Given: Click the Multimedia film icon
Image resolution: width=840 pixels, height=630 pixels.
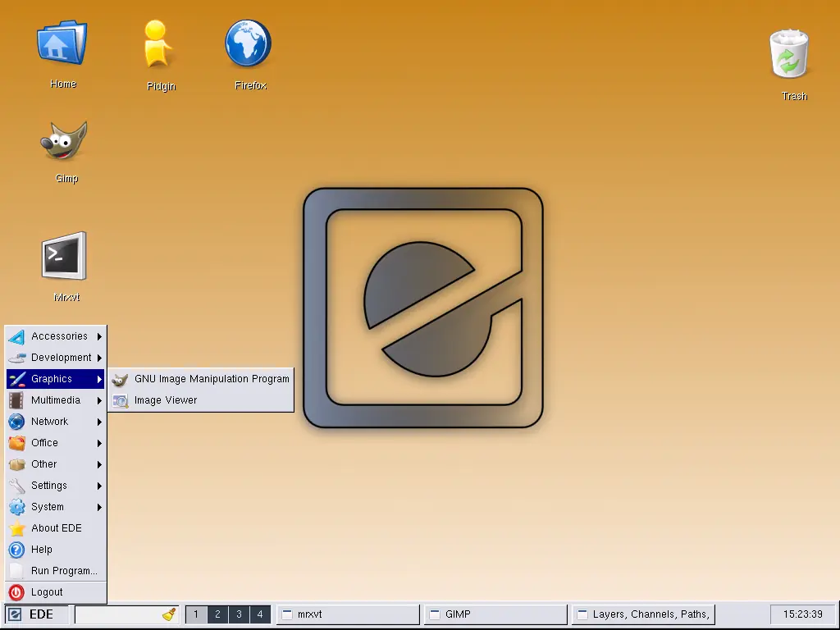Looking at the screenshot, I should coord(16,400).
